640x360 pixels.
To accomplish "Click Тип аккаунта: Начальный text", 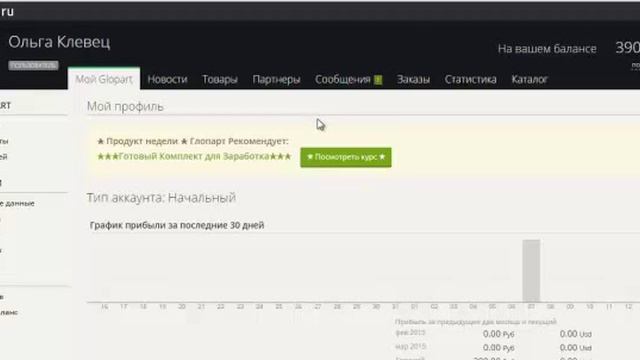I will pos(161,198).
